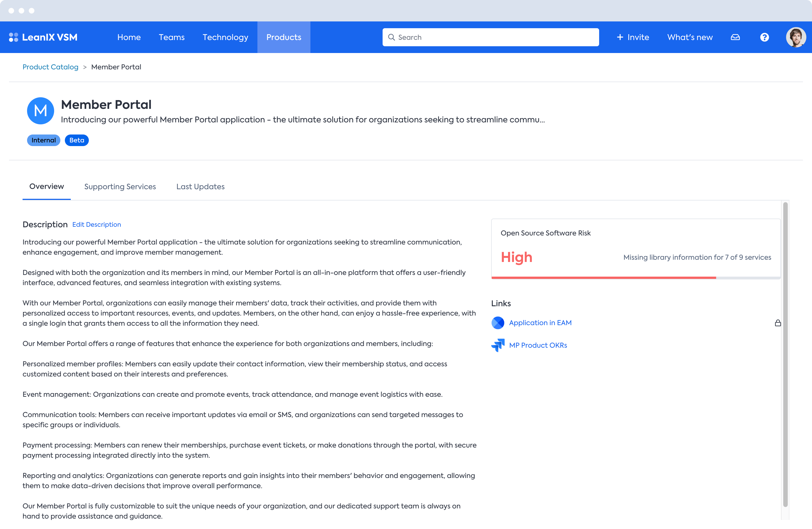Click the Links section heading
Screen dimensions: 812x529
click(501, 303)
